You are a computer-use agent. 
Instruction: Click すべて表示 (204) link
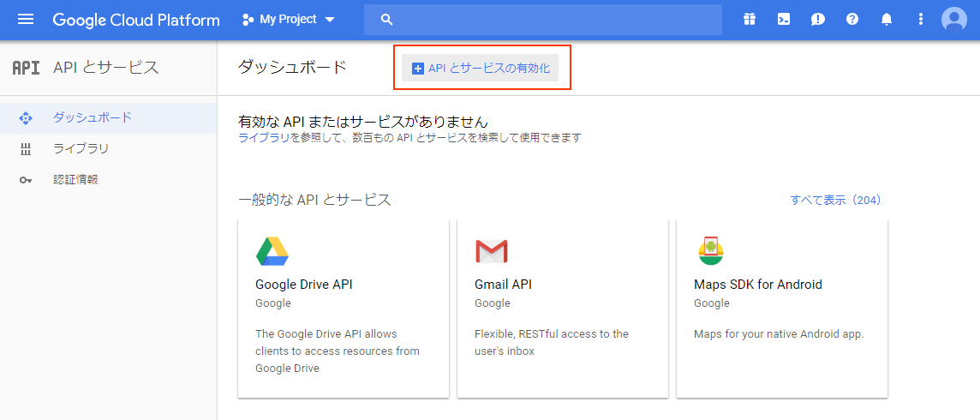pyautogui.click(x=835, y=200)
